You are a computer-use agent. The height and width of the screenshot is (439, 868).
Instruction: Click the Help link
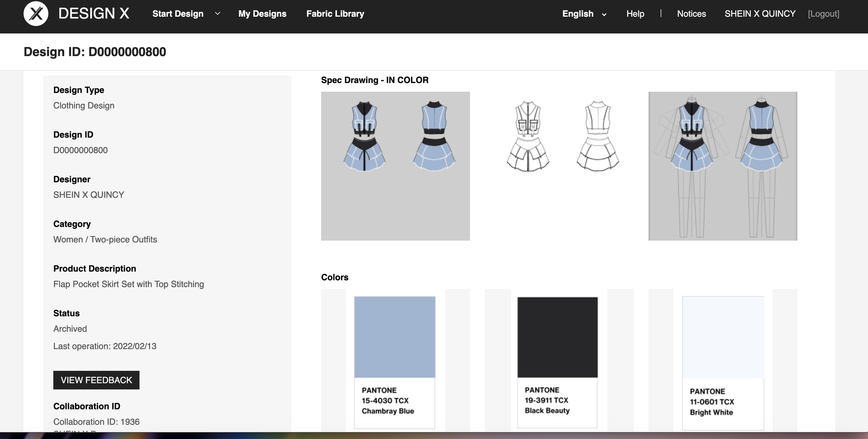click(x=635, y=14)
